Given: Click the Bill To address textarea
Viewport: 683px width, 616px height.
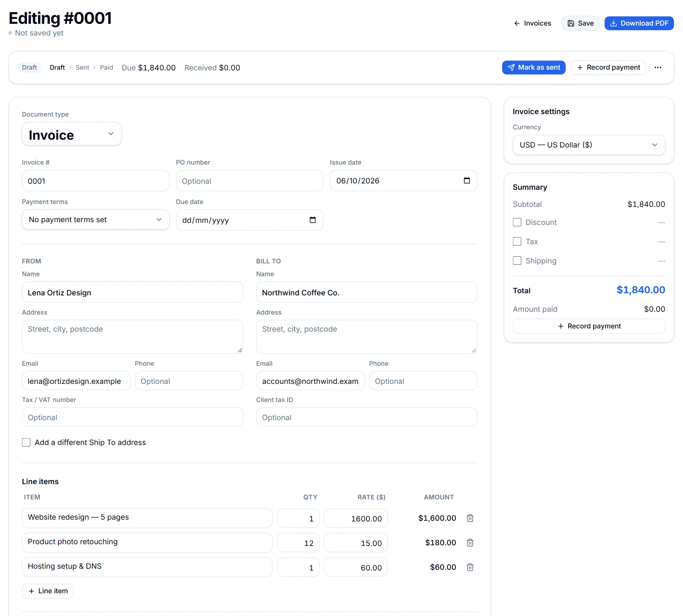Looking at the screenshot, I should point(366,337).
